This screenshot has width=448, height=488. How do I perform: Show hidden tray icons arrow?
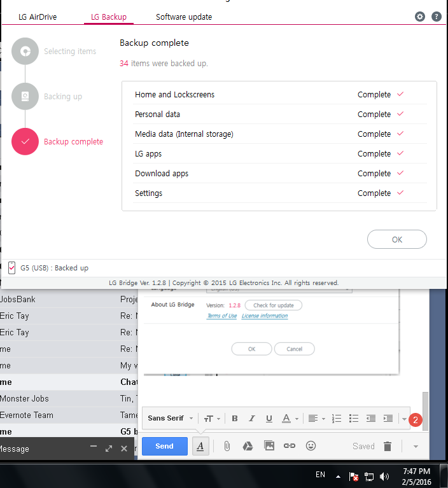pos(338,477)
